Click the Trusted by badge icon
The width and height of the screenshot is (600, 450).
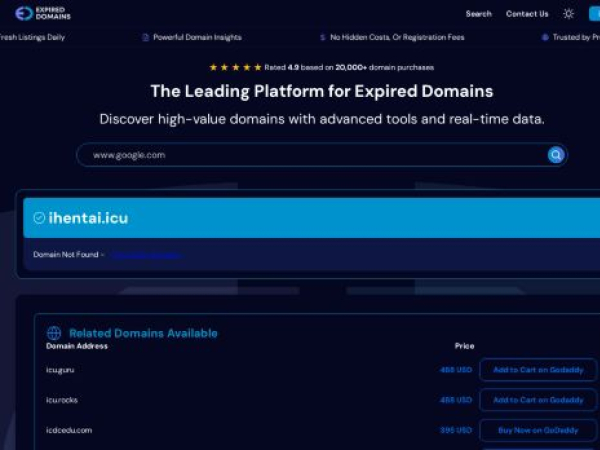point(545,37)
